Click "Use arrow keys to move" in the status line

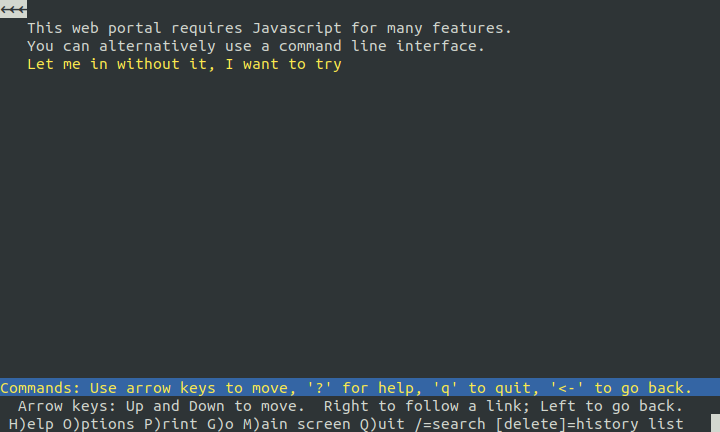click(x=190, y=388)
